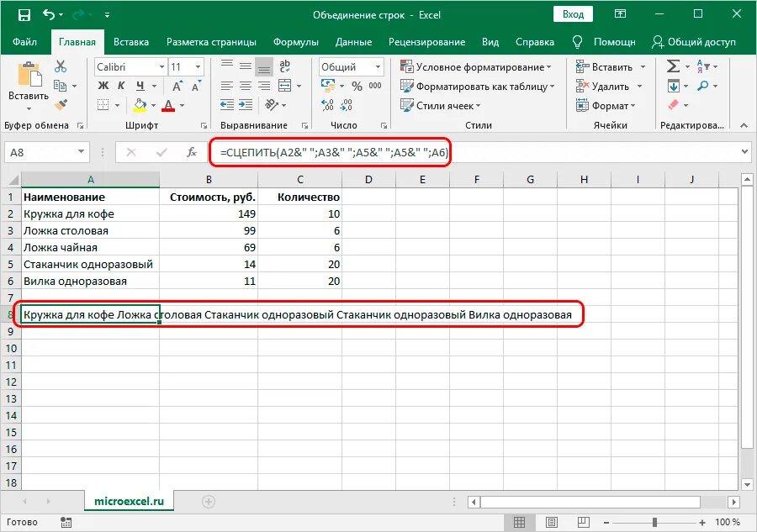Click the Wrap Text icon
The height and width of the screenshot is (532, 757).
tap(285, 66)
